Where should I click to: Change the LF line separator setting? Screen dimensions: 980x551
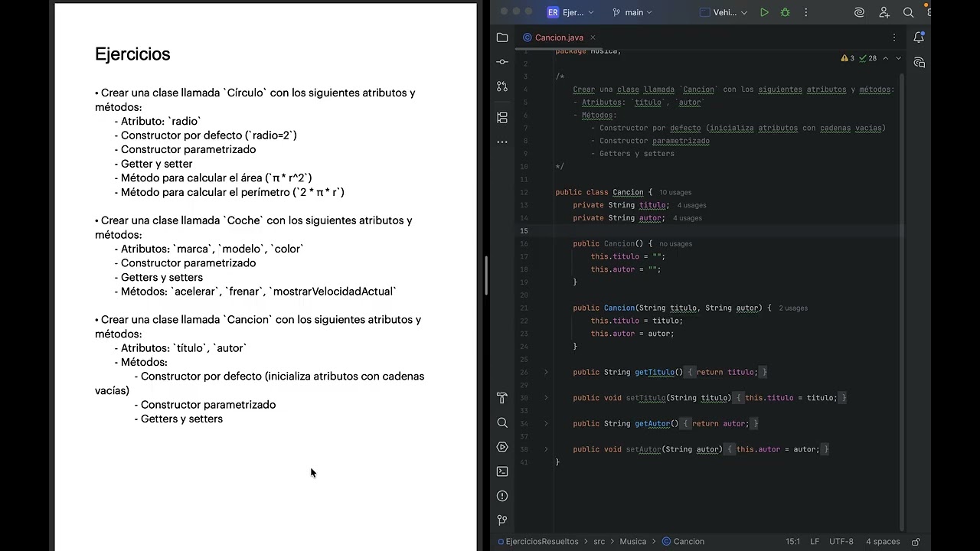click(815, 542)
